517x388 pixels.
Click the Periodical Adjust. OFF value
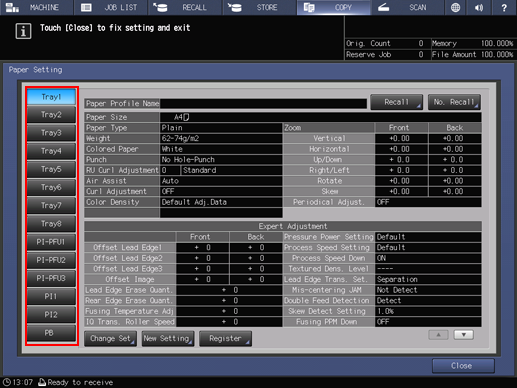tap(428, 202)
